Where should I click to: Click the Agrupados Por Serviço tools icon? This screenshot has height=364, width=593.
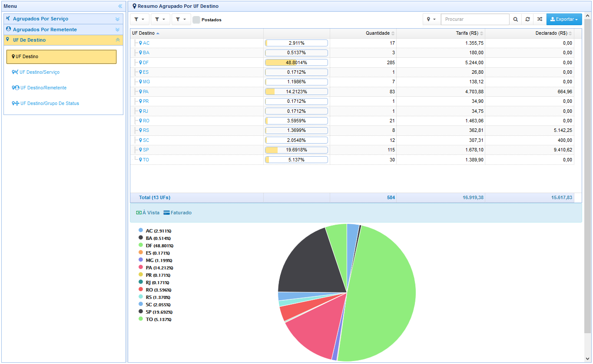pyautogui.click(x=8, y=19)
